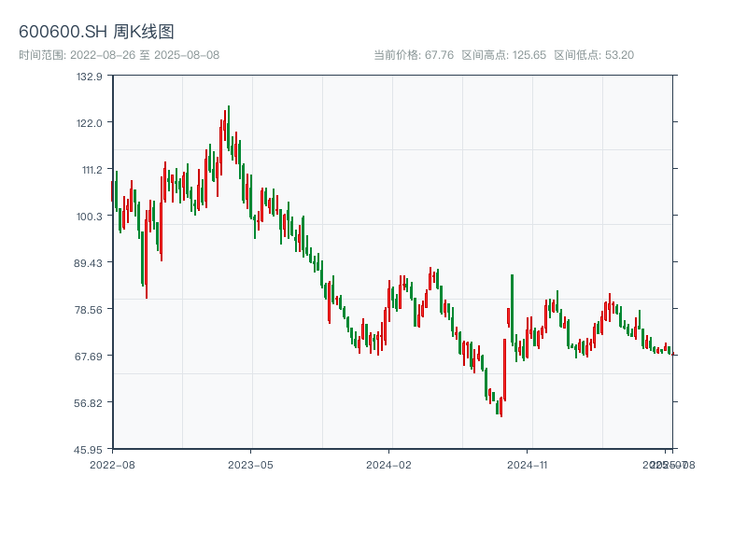This screenshot has height=560, width=747.
Task: Click the 区间低点 53.20 label
Action: click(x=594, y=55)
